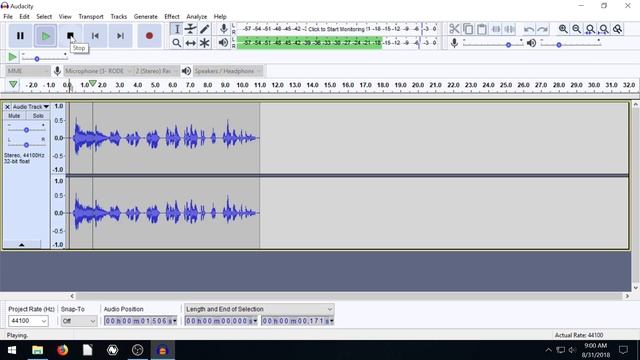Open the Windows Start menu
This screenshot has height=360, width=640.
tap(12, 350)
